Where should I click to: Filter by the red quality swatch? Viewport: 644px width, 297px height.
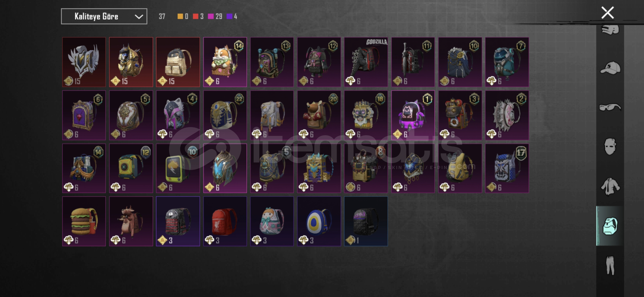pyautogui.click(x=195, y=16)
